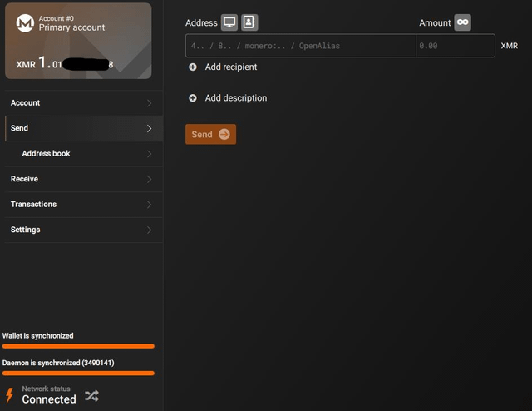The height and width of the screenshot is (411, 532).
Task: Open the Address book submenu item
Action: point(84,154)
